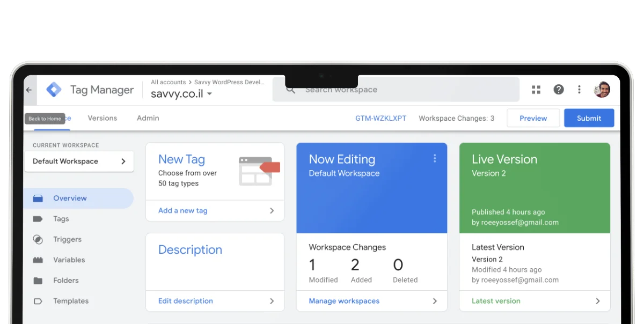Click the Tag Manager diamond logo
644x324 pixels.
[54, 90]
